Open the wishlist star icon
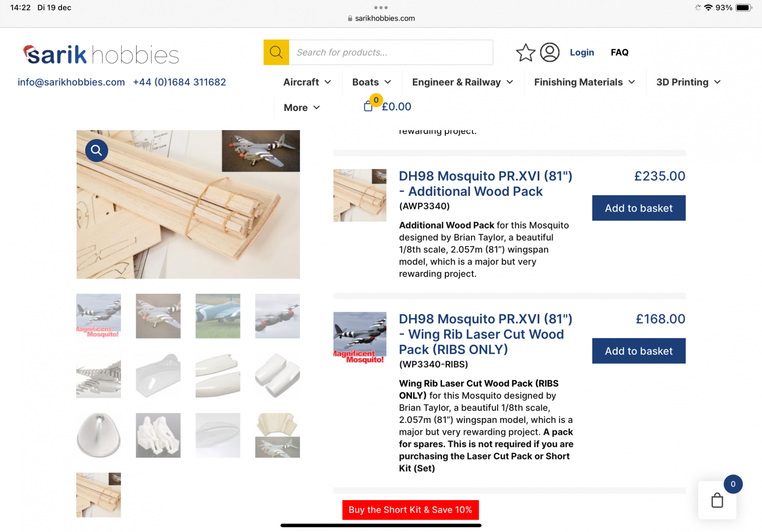The width and height of the screenshot is (762, 532). click(526, 52)
